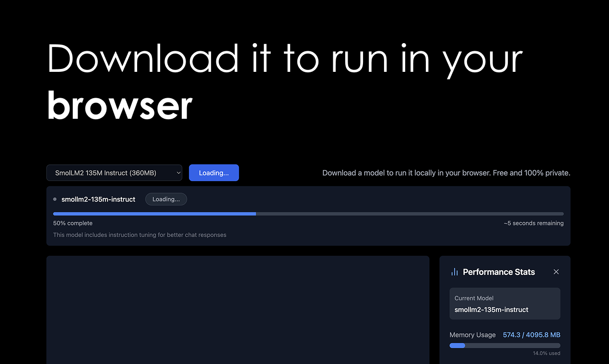Click the Current Model card
Viewport: 609px width, 364px height.
(505, 304)
